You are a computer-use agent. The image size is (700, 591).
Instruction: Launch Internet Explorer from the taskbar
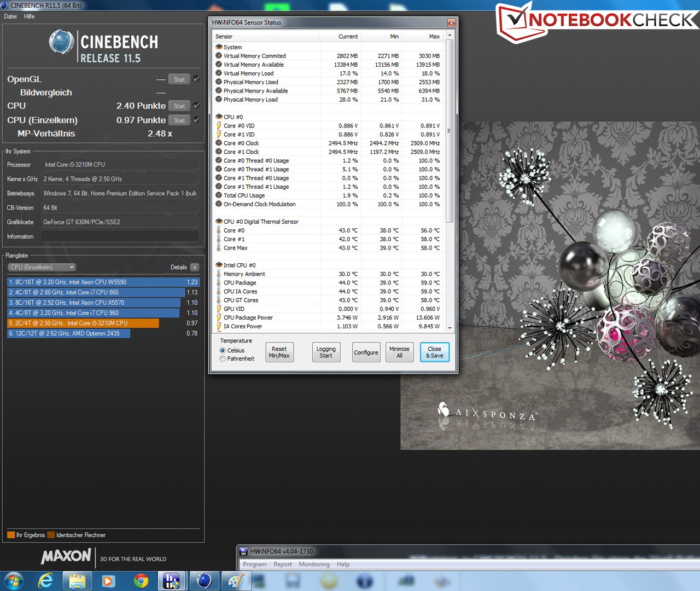[x=45, y=581]
